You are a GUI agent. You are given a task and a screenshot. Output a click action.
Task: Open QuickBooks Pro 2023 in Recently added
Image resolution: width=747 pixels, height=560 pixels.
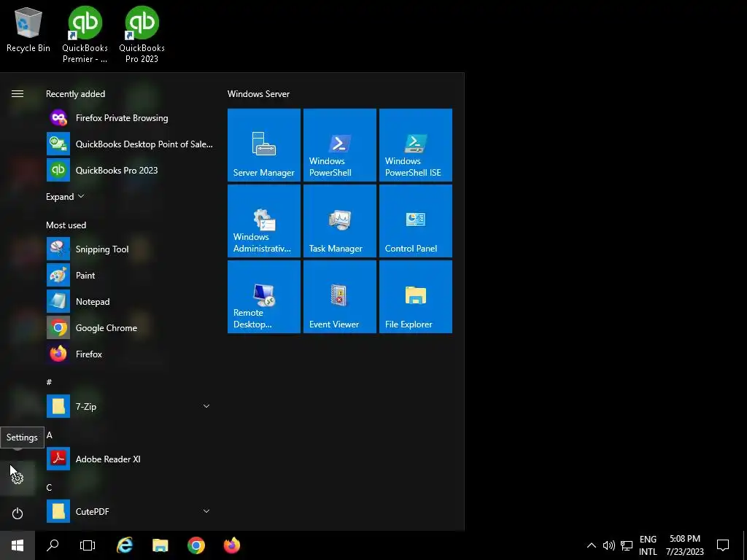[x=130, y=170]
